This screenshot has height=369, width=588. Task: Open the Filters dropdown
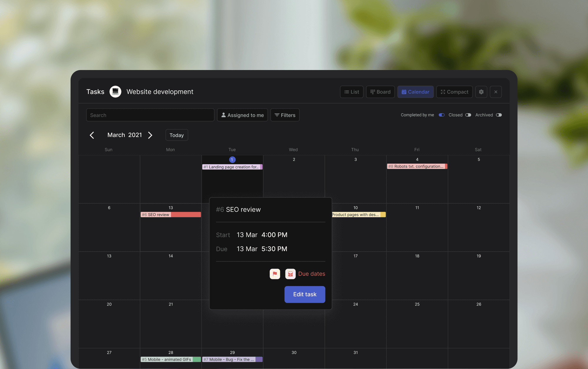(285, 115)
